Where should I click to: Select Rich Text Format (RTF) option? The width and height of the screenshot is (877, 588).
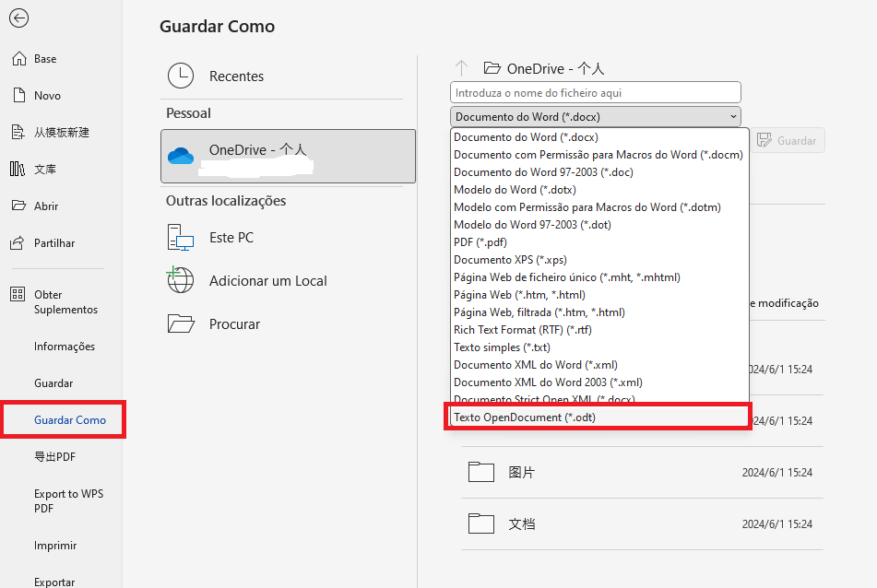[599, 330]
